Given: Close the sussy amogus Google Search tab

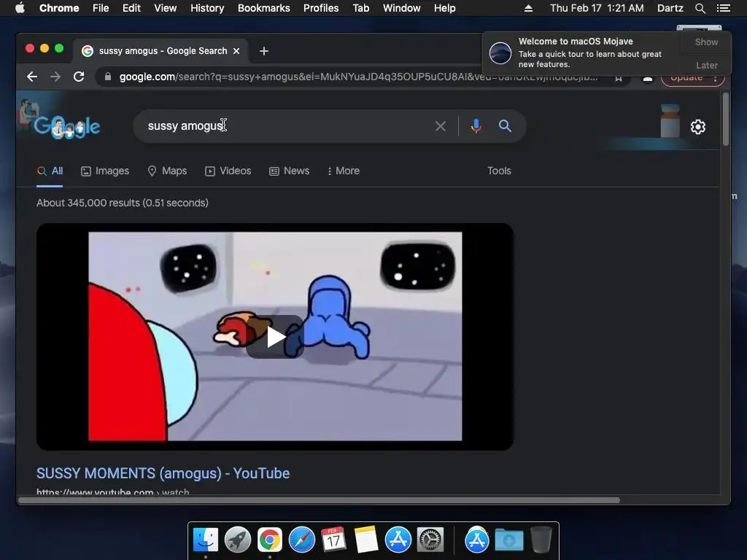Looking at the screenshot, I should 236,51.
